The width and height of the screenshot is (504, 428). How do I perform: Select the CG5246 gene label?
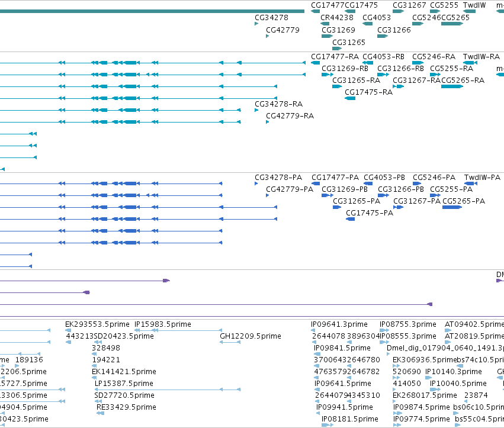[x=426, y=18]
